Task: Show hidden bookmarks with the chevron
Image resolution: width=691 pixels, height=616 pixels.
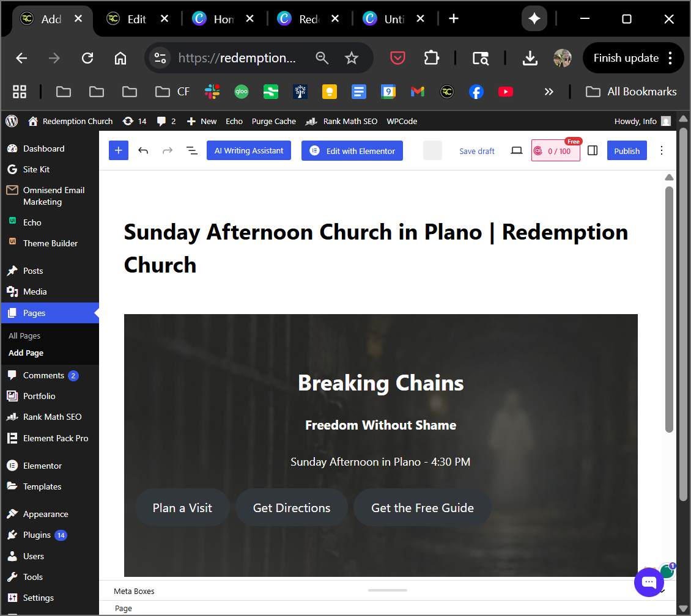Action: pyautogui.click(x=549, y=92)
